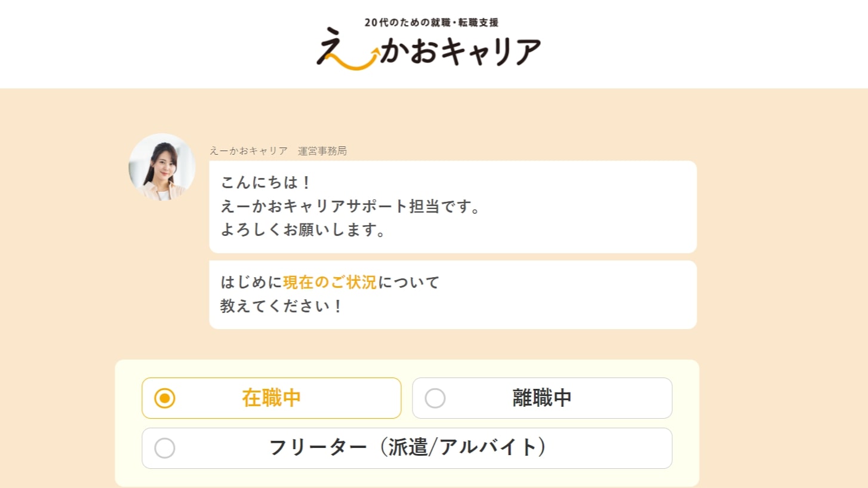Click the 在職中 option label text
The width and height of the screenshot is (868, 488).
271,398
